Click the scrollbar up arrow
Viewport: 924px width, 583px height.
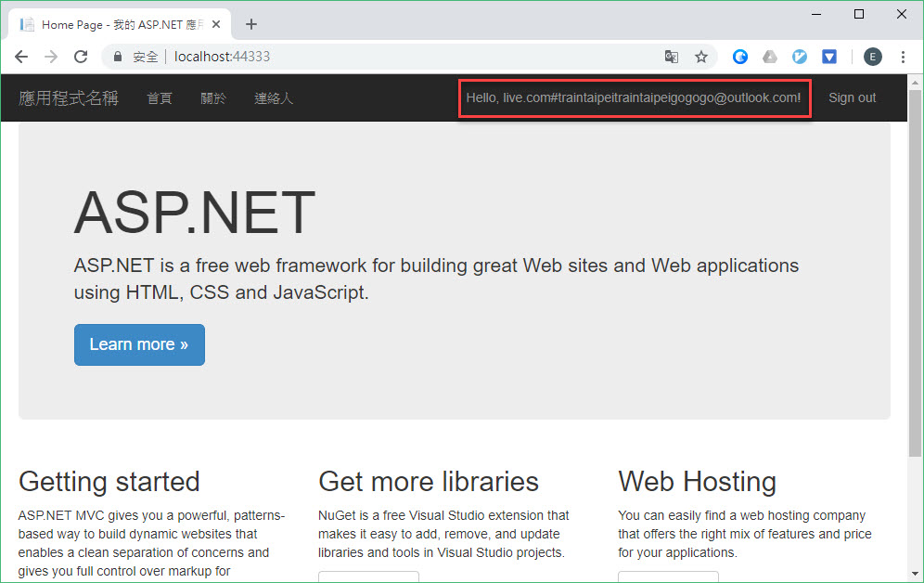point(915,83)
